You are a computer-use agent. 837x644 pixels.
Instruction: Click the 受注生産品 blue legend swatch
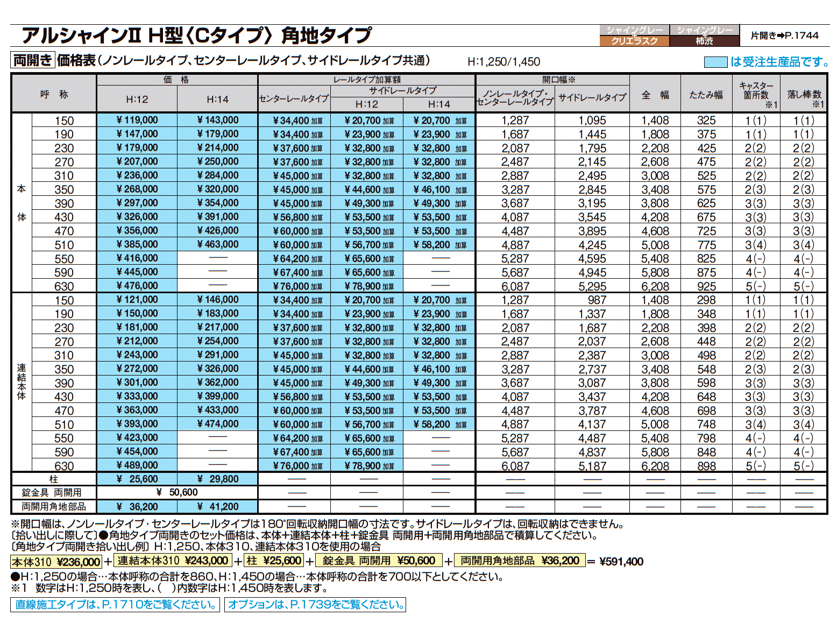(x=715, y=62)
